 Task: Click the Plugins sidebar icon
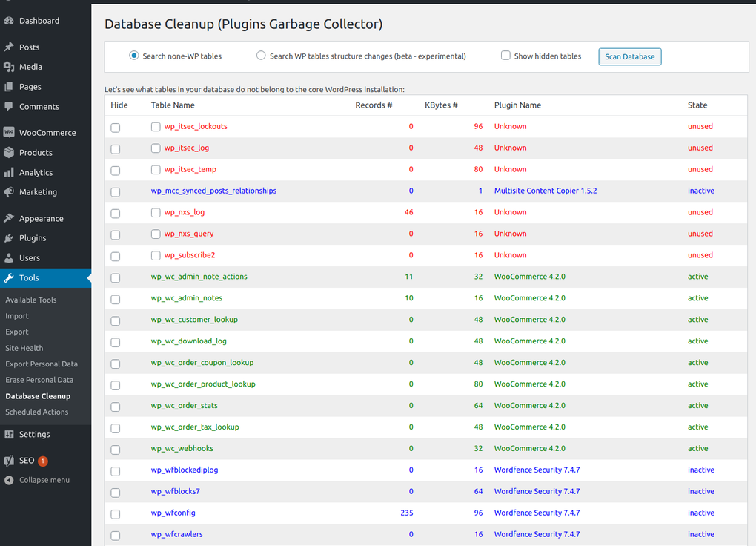(7, 237)
